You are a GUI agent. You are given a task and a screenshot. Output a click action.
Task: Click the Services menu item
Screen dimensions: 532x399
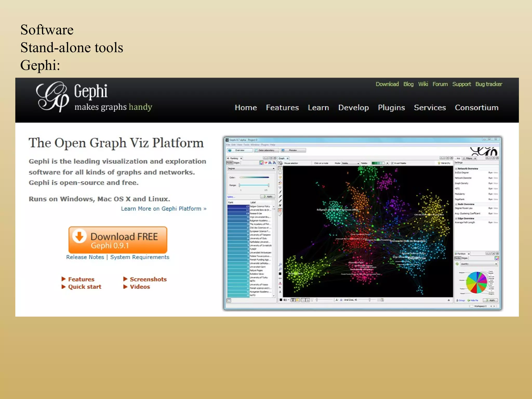pyautogui.click(x=430, y=108)
